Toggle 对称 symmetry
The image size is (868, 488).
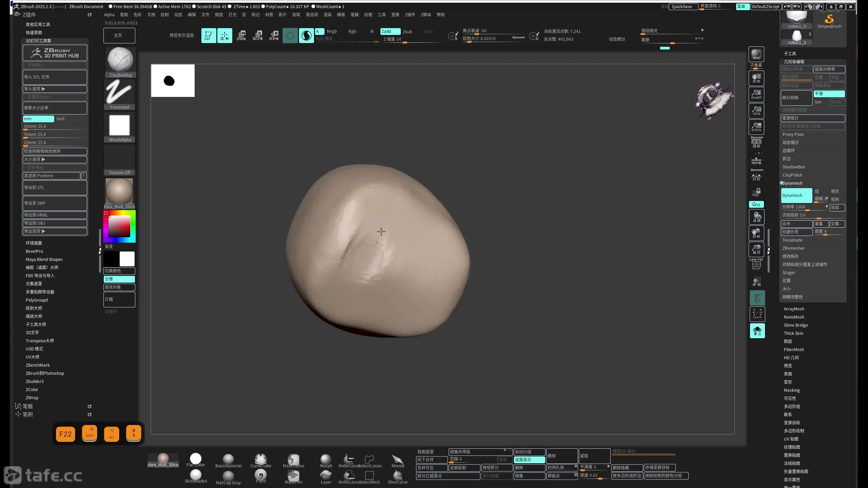point(756,175)
